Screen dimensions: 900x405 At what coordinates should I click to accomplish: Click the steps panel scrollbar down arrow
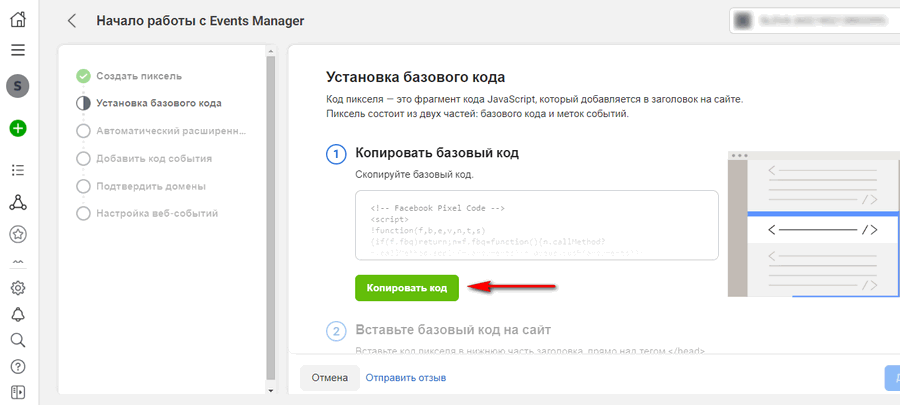tap(271, 390)
